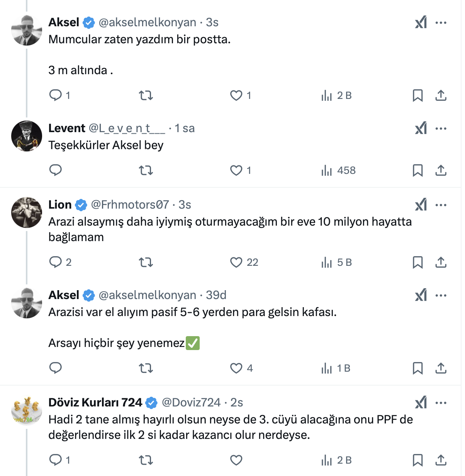This screenshot has width=465, height=476.
Task: Open @Frhmotors07 profile handle link
Action: [x=130, y=205]
